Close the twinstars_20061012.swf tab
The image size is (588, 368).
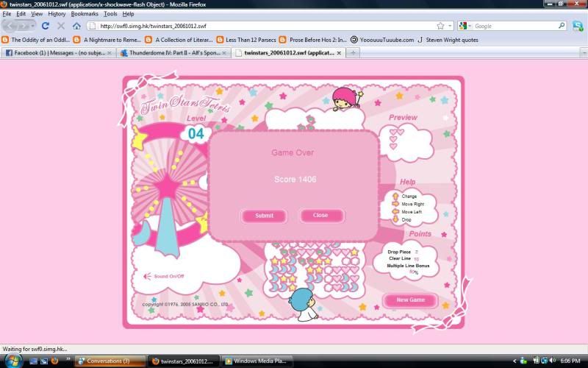[x=339, y=53]
